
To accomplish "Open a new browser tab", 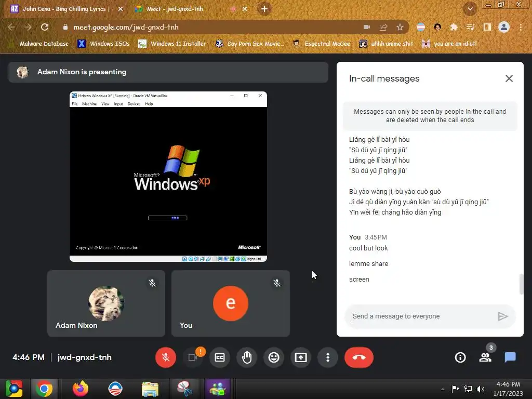I will click(x=264, y=9).
